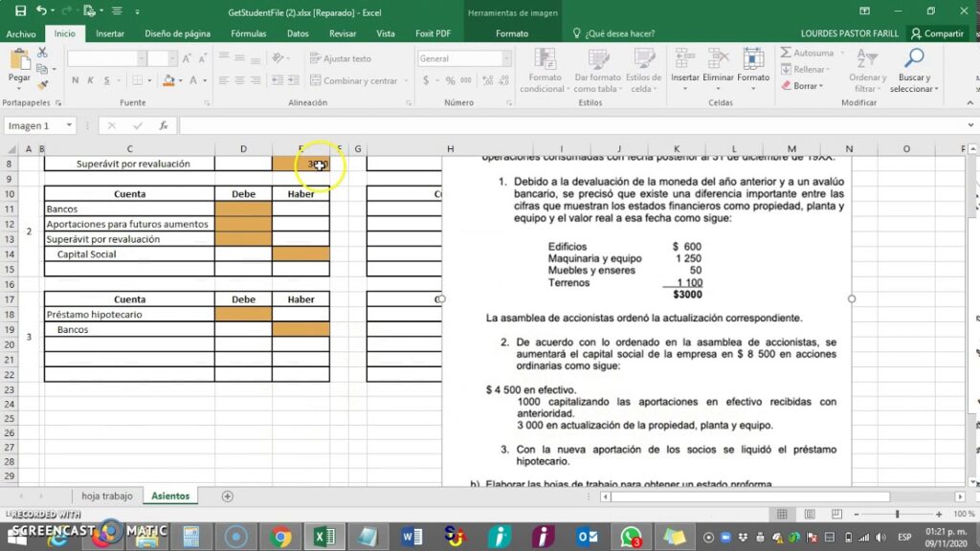Toggle italic with the K button

click(x=89, y=80)
